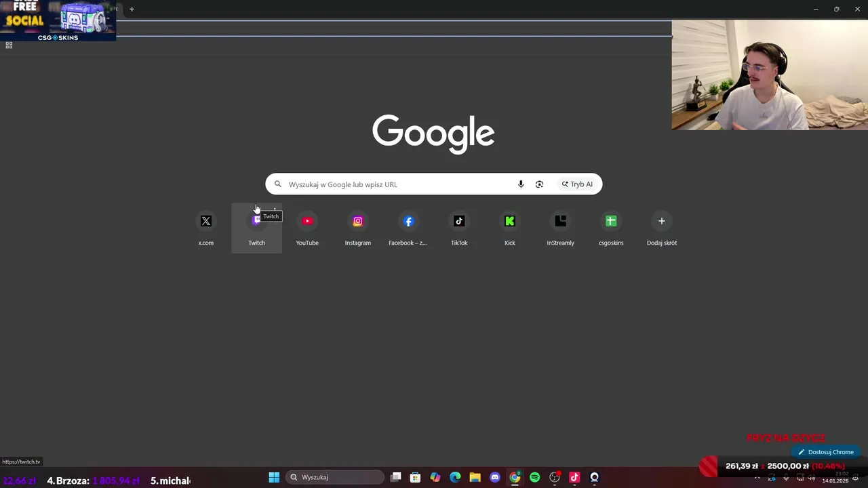Open the apps grid in bookmarks bar
This screenshot has width=868, height=488.
tap(9, 45)
